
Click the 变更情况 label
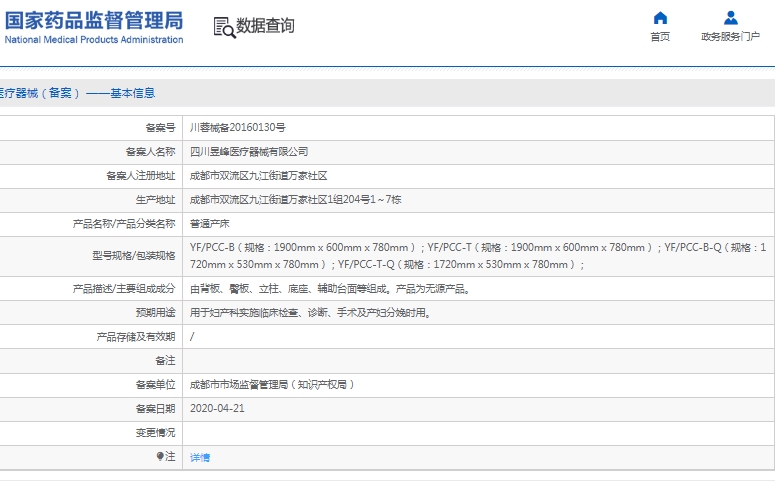155,433
